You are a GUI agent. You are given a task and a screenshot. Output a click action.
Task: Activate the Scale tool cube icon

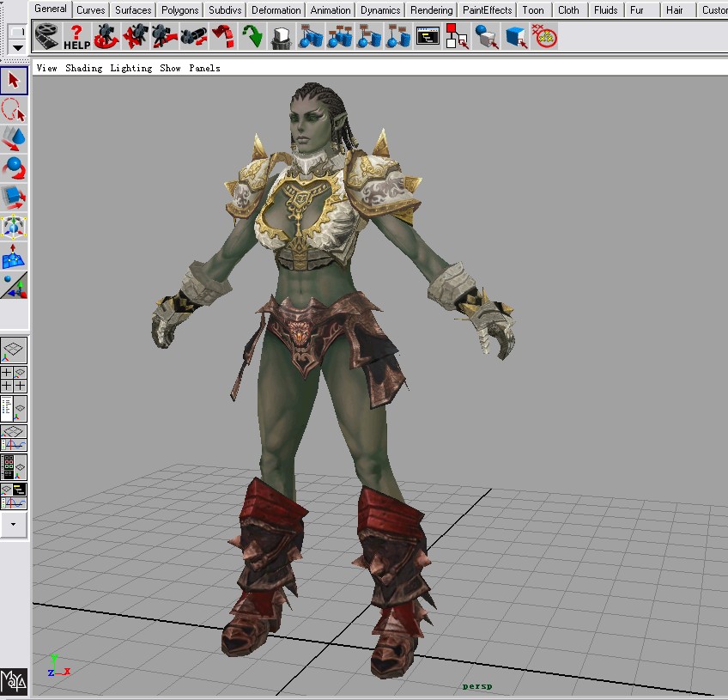[x=14, y=198]
